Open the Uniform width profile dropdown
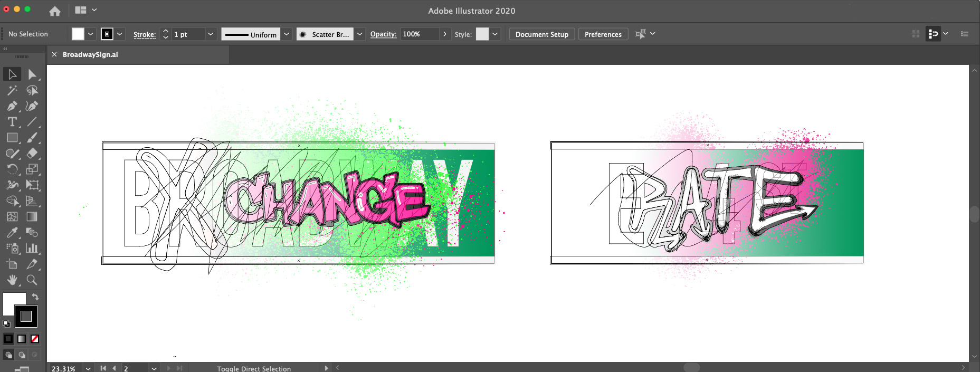 (287, 34)
